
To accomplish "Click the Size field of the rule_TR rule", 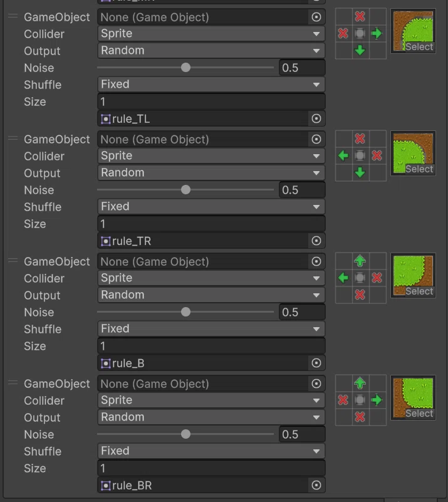I will [x=211, y=224].
